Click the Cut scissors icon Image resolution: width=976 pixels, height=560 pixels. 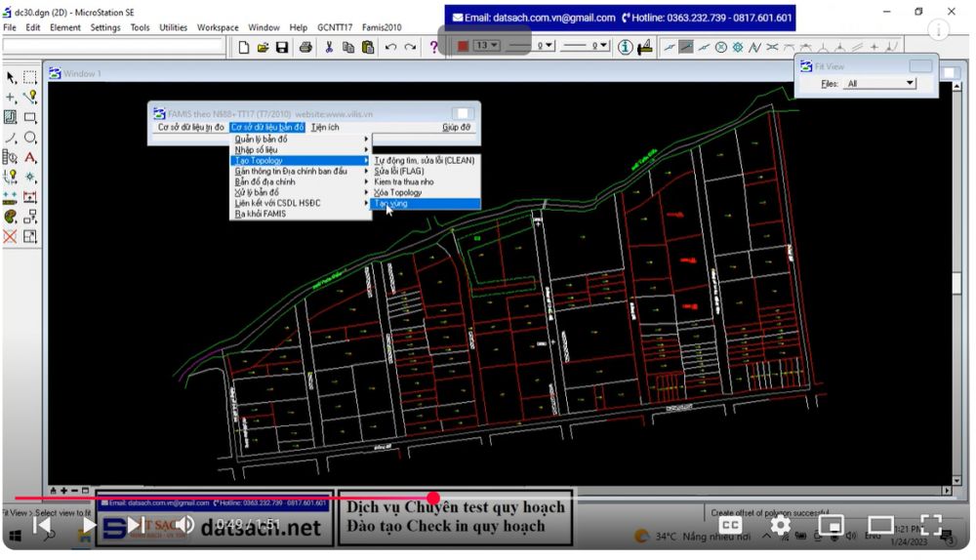[329, 47]
